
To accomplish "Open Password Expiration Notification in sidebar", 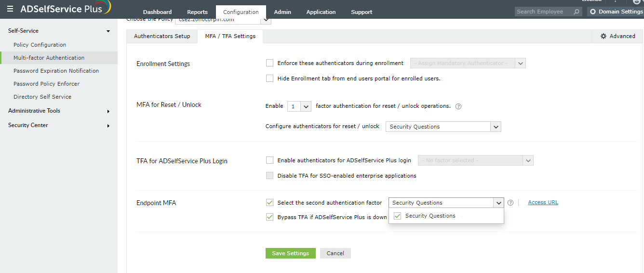I will point(56,71).
